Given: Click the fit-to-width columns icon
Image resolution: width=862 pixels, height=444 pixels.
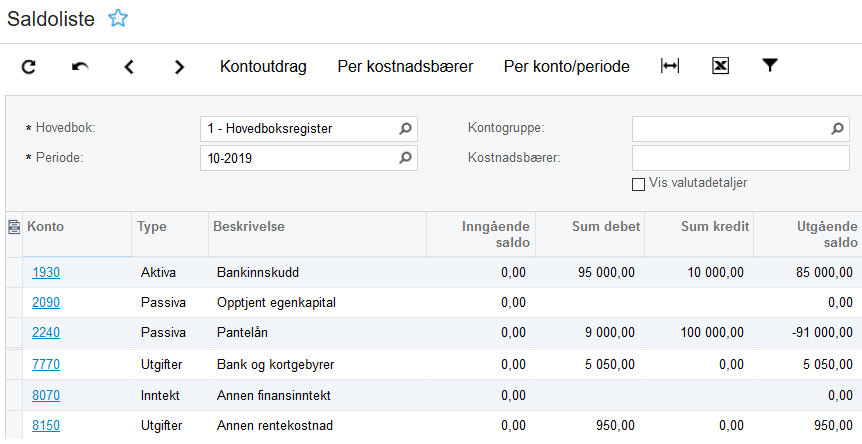Looking at the screenshot, I should (670, 66).
